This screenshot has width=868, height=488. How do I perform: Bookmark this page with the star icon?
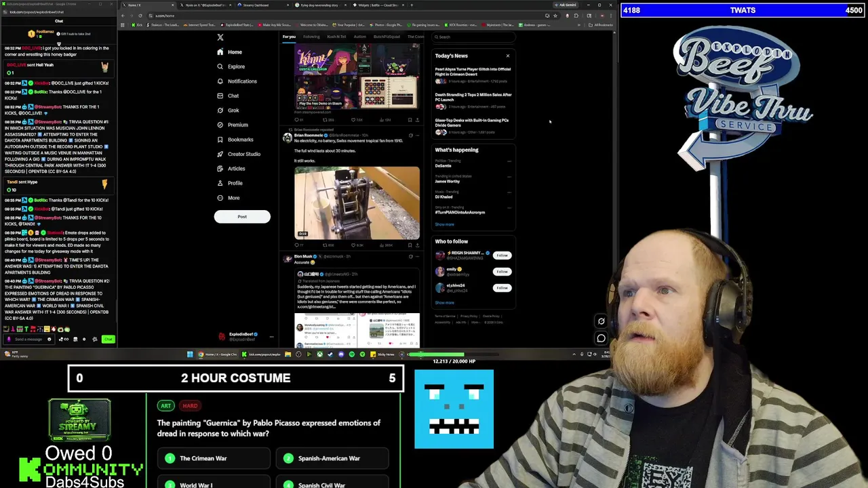pos(555,16)
